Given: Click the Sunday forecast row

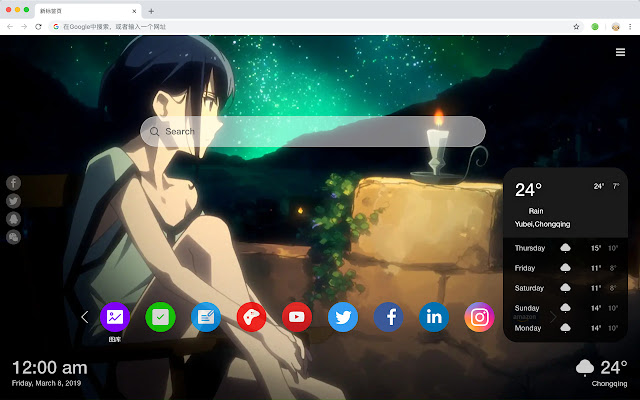Looking at the screenshot, I should (565, 308).
